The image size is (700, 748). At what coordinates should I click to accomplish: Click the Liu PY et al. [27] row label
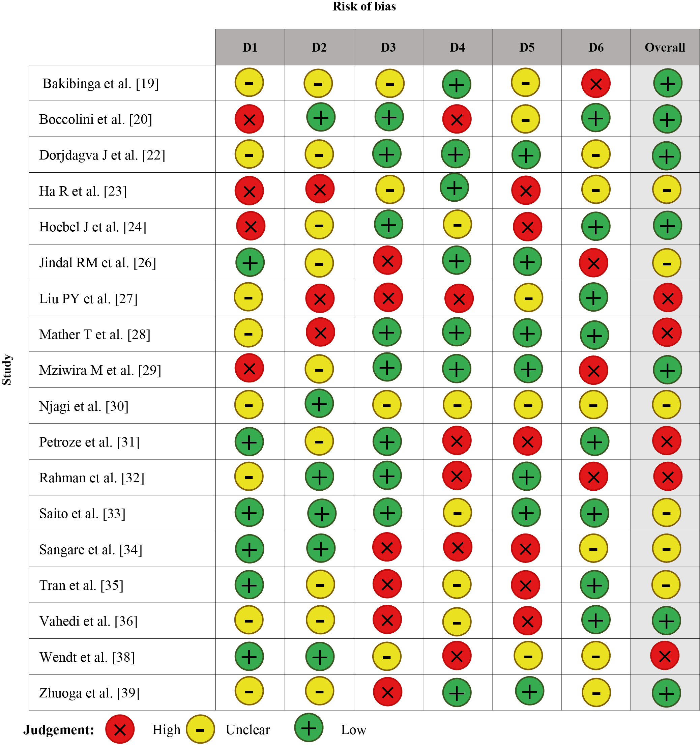pos(88,299)
